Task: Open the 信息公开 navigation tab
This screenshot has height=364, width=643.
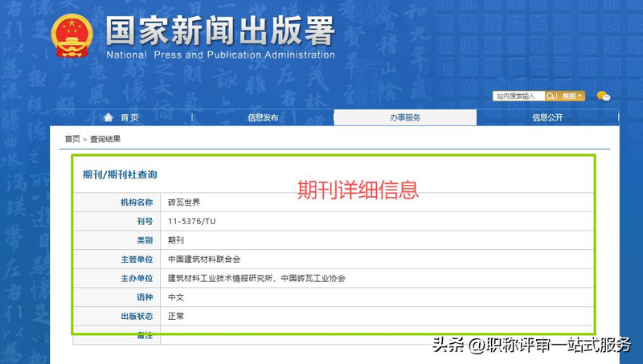Action: pos(547,117)
